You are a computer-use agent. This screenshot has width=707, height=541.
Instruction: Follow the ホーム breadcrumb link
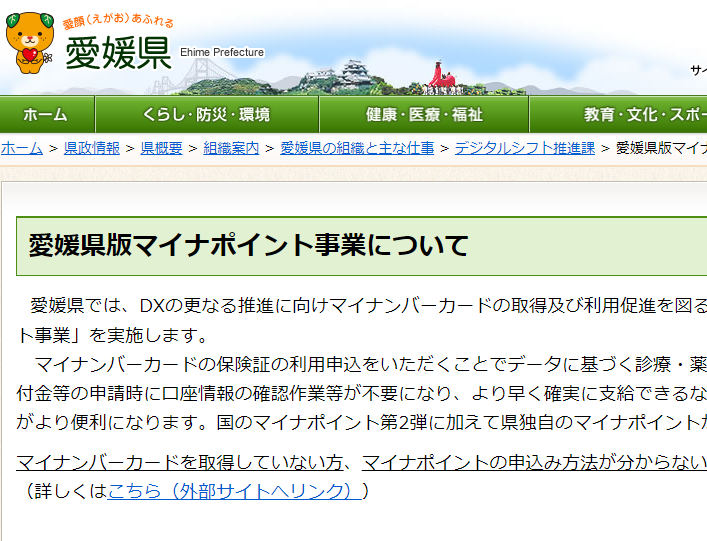(x=22, y=148)
